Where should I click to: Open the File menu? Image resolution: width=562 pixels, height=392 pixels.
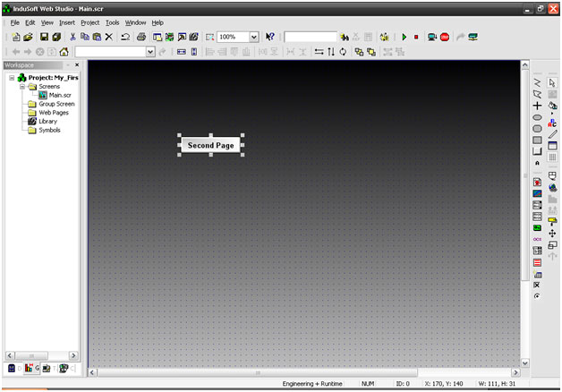14,22
